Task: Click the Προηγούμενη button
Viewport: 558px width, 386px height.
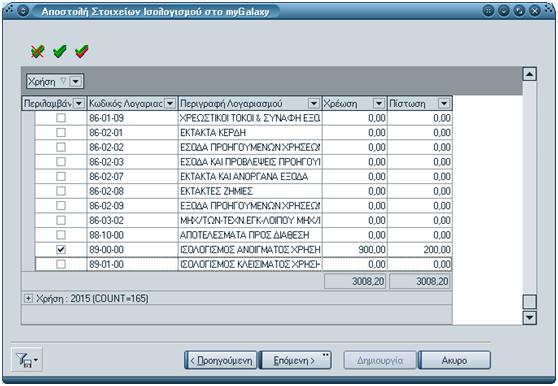Action: (x=221, y=360)
